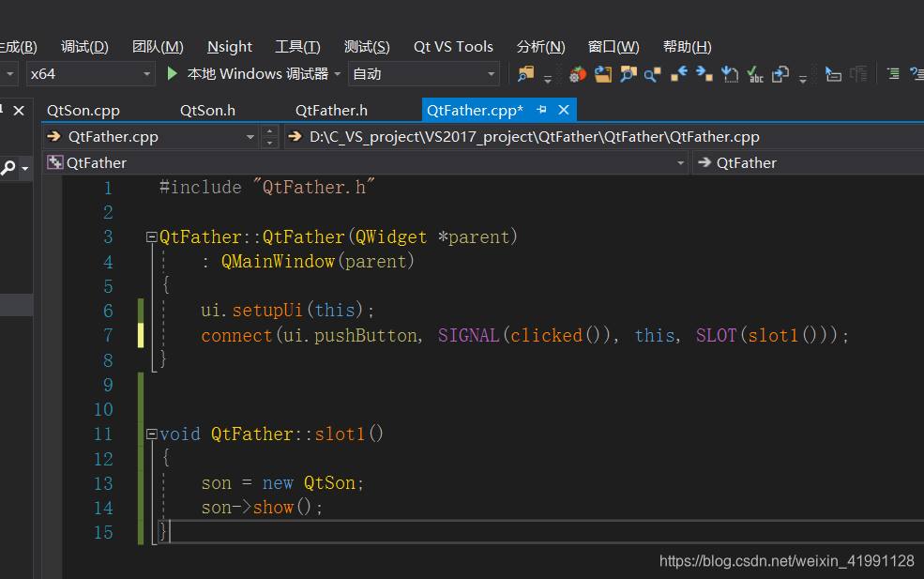
Task: Click the connect call on line 7
Action: pos(236,336)
